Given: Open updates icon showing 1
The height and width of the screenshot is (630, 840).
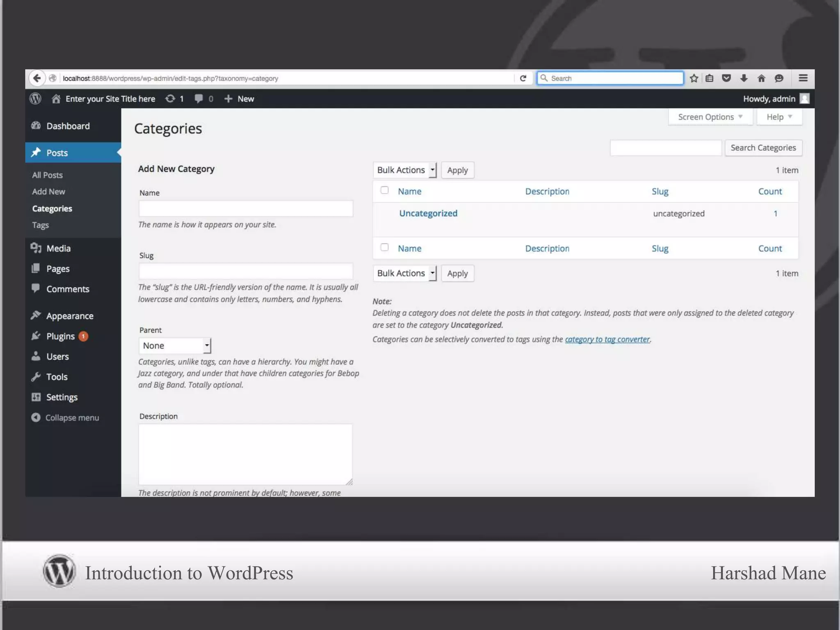Looking at the screenshot, I should pyautogui.click(x=170, y=98).
